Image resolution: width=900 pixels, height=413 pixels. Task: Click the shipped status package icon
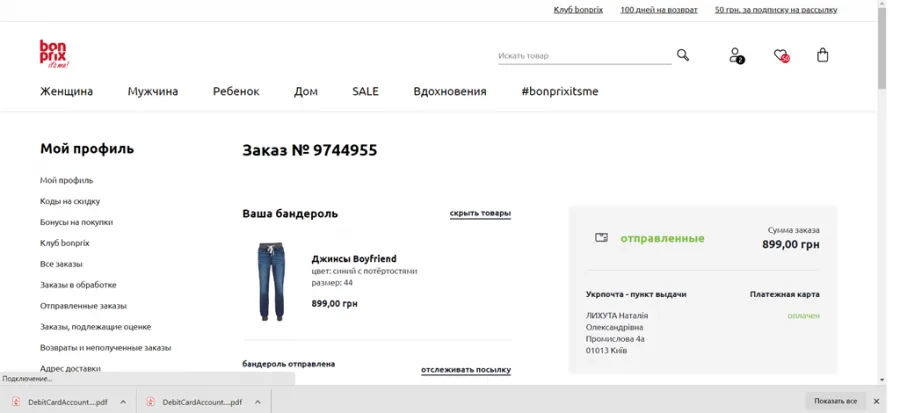pyautogui.click(x=601, y=237)
